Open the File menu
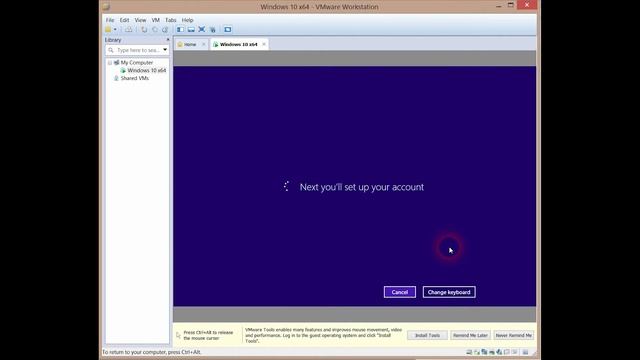This screenshot has height=360, width=640. (110, 20)
